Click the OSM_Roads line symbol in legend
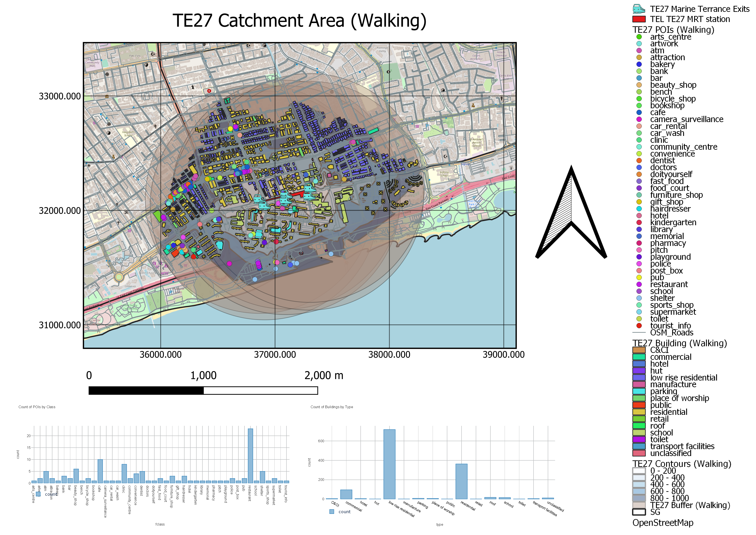Image resolution: width=756 pixels, height=535 pixels. click(639, 332)
